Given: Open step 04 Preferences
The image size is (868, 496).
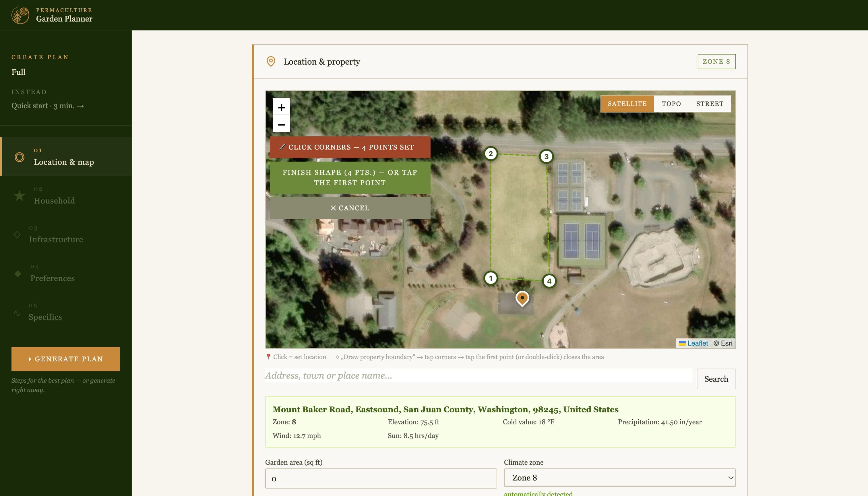Looking at the screenshot, I should click(x=66, y=273).
